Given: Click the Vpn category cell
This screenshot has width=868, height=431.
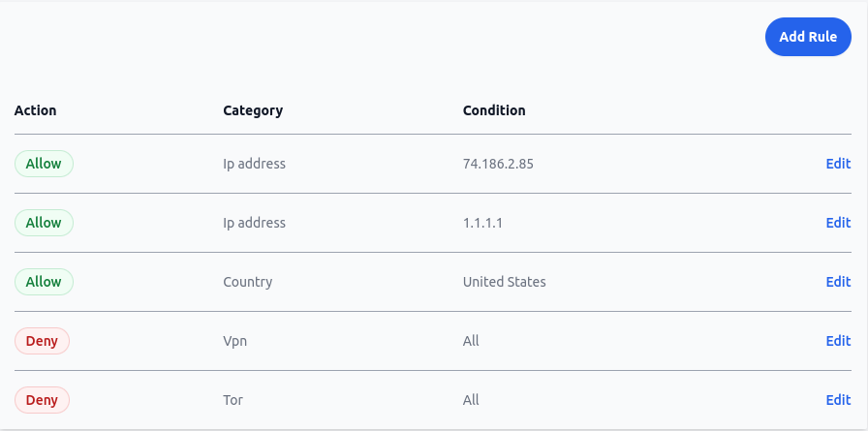Looking at the screenshot, I should pyautogui.click(x=234, y=341).
